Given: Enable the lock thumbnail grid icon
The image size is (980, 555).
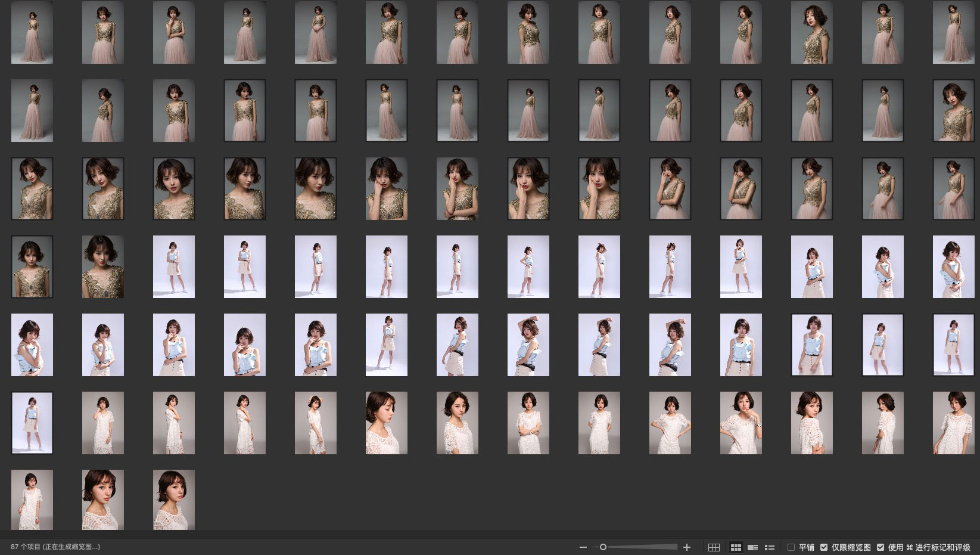Looking at the screenshot, I should pos(714,547).
